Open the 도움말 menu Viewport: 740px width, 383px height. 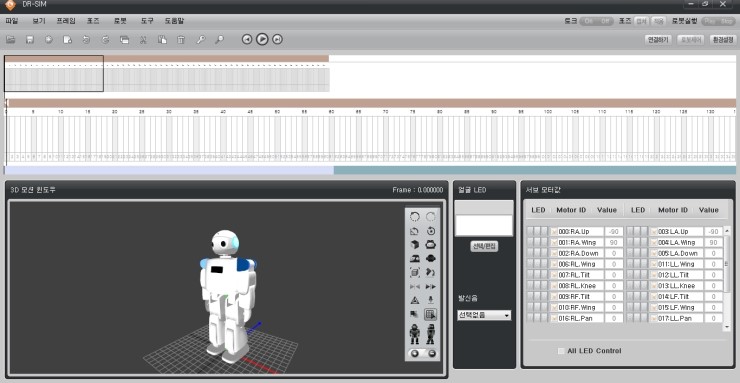175,21
